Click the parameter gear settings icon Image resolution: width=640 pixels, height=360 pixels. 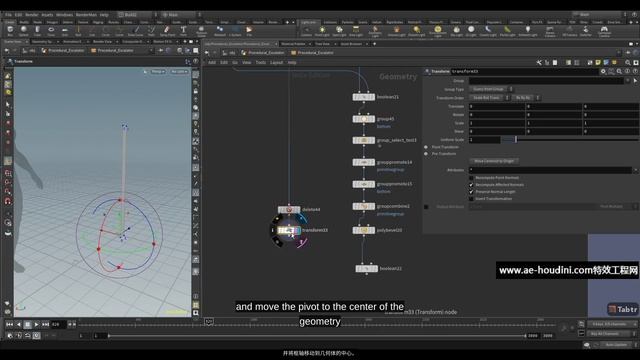pos(603,71)
